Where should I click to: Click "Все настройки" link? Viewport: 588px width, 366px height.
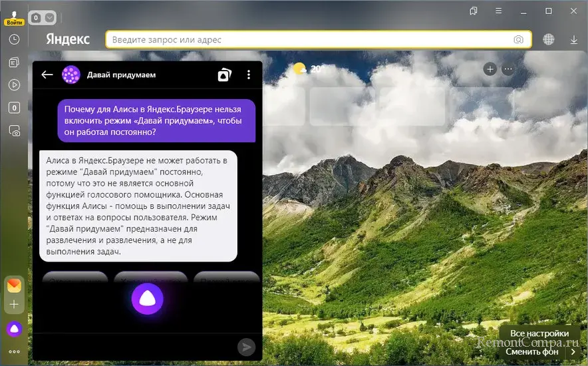[539, 333]
